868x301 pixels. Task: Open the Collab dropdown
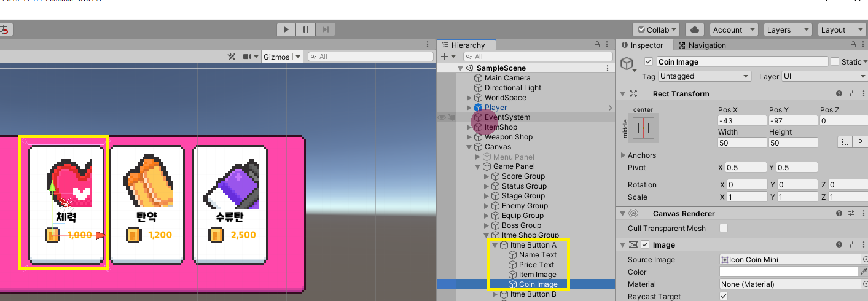(656, 29)
